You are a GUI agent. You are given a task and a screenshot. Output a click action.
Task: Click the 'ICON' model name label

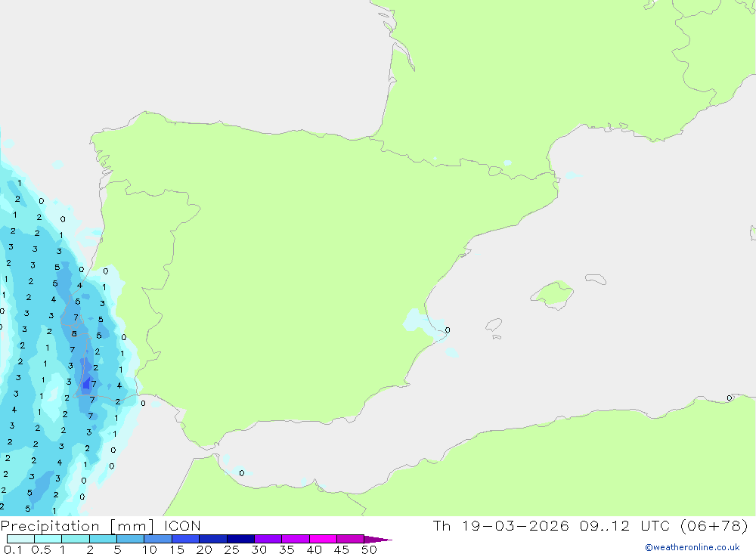pos(182,526)
